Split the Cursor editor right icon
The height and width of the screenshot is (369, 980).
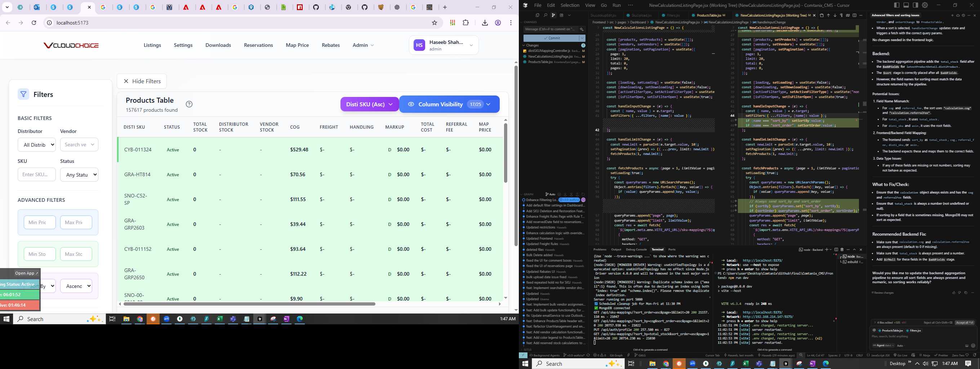pos(855,15)
